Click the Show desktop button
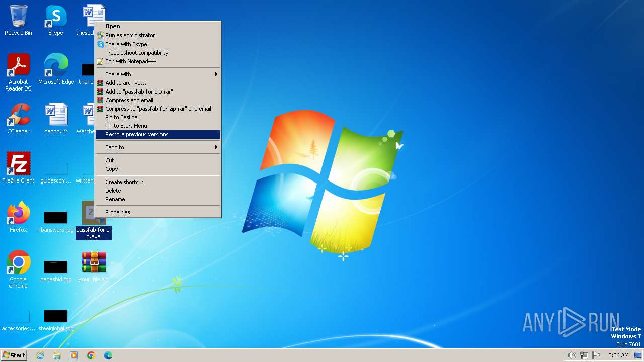The width and height of the screenshot is (644, 362). coord(638,355)
